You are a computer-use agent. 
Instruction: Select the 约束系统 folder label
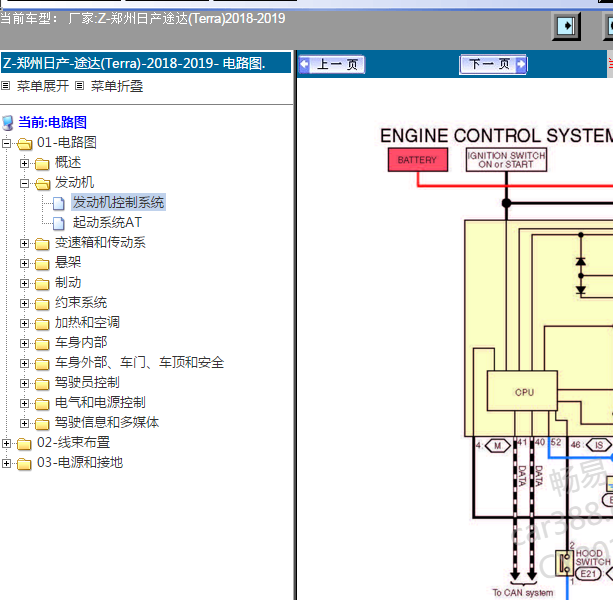click(81, 302)
